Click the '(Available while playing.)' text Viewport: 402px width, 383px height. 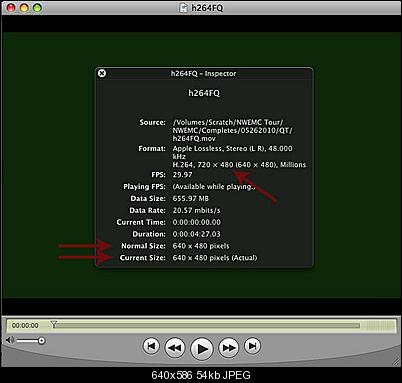click(214, 187)
